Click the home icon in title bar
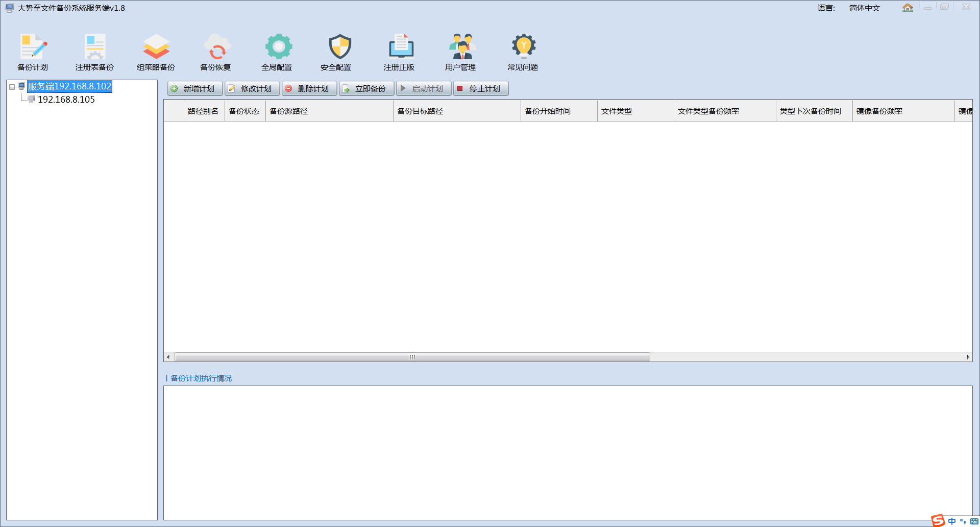Viewport: 980px width, 527px height. [908, 8]
